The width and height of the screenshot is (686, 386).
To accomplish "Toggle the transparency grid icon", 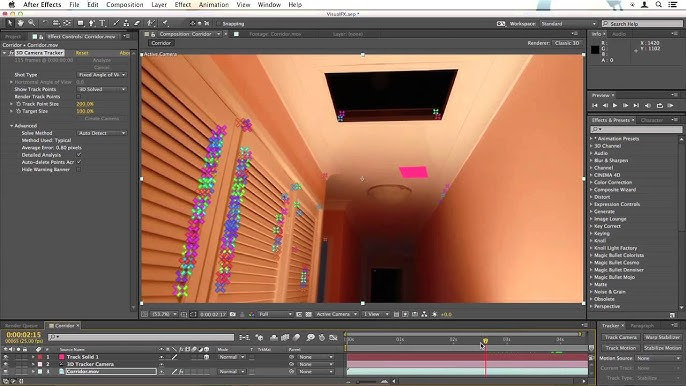I will click(x=308, y=314).
